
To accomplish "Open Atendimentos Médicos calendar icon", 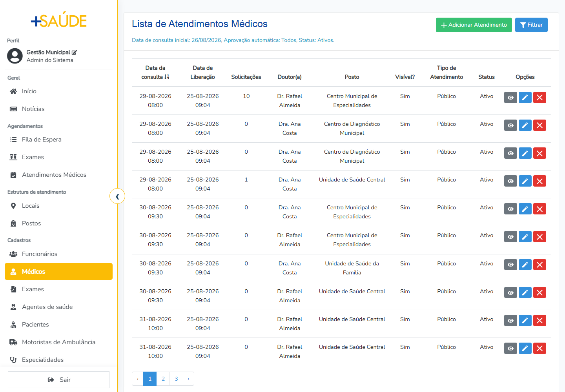I will click(13, 175).
